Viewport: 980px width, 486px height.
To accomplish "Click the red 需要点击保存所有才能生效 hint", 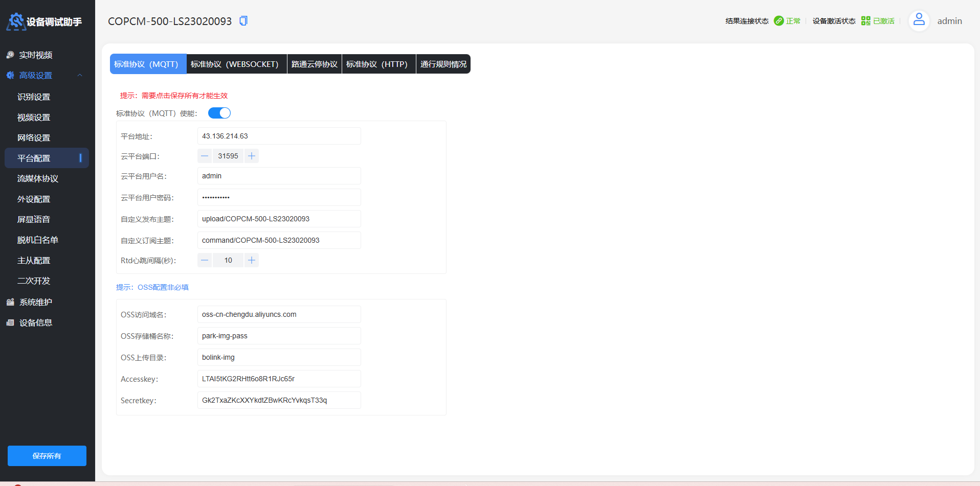I will [174, 96].
